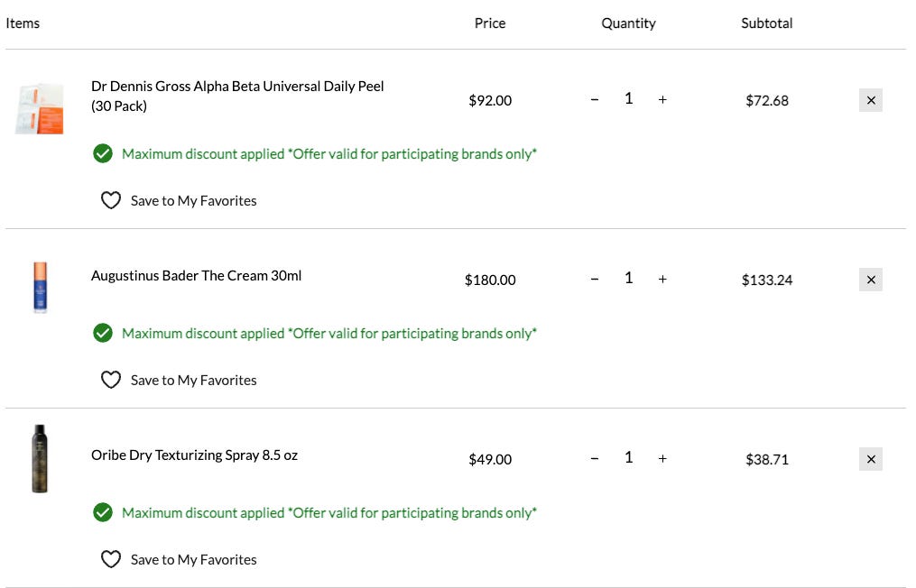
Task: Decrease quantity of Augustinus Bader cream
Action: tap(595, 279)
